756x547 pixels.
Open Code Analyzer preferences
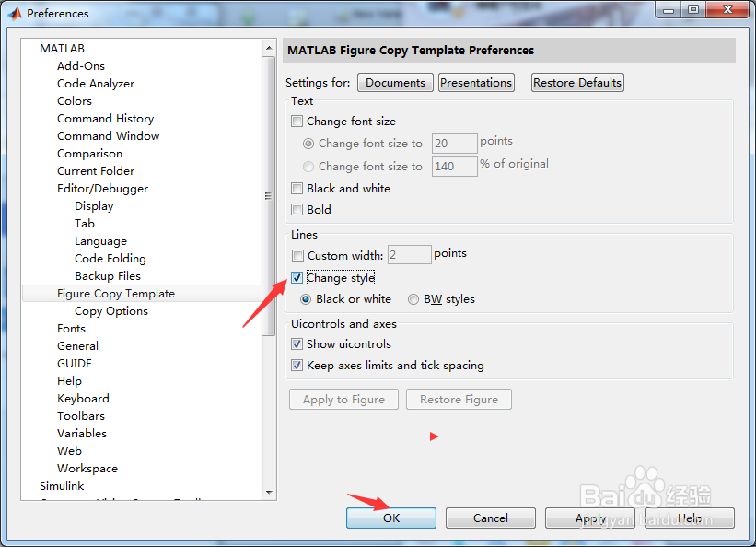point(96,84)
